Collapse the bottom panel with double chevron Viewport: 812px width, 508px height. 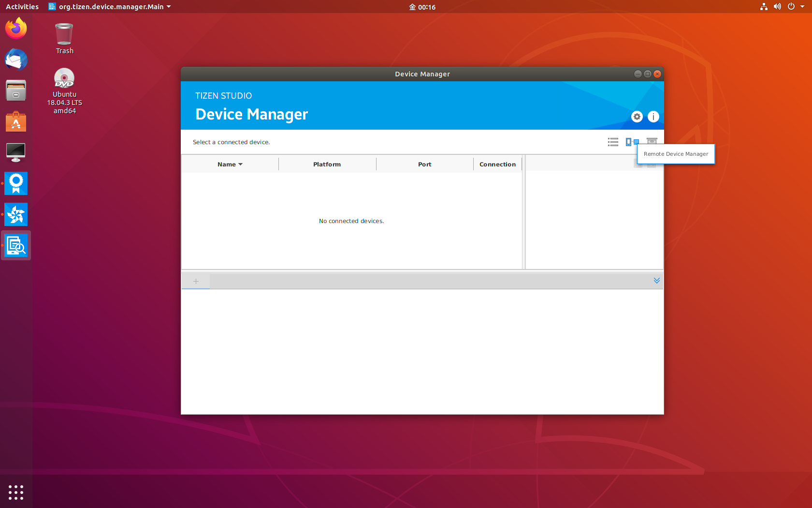[x=657, y=281]
